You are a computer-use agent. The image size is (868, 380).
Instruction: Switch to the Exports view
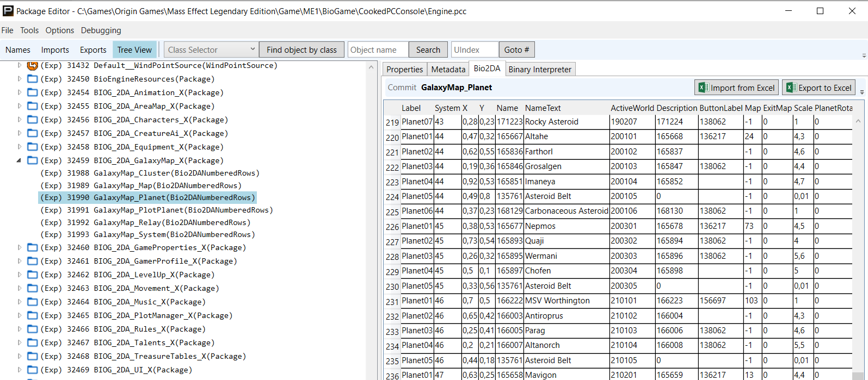(x=93, y=49)
